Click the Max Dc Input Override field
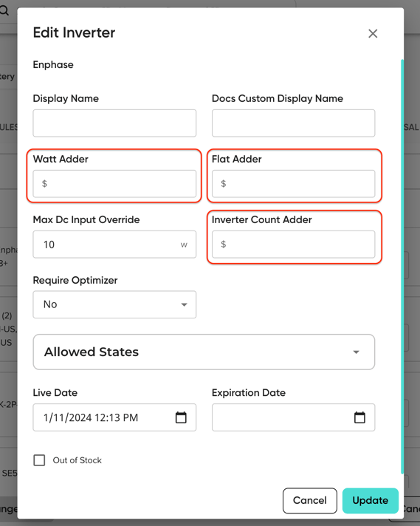This screenshot has height=526, width=420. click(114, 245)
